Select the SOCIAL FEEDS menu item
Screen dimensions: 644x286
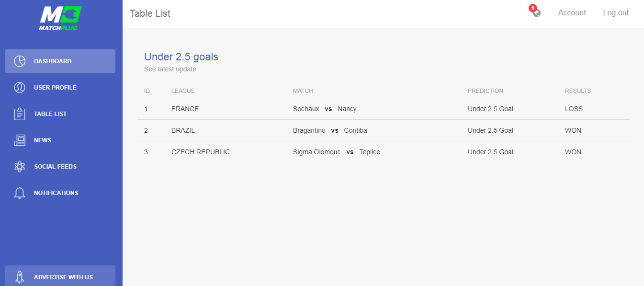click(60, 167)
